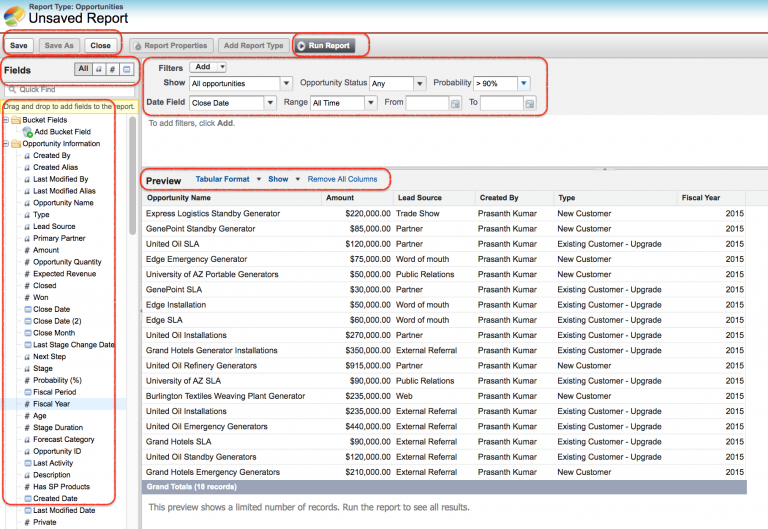Open the Add filter dropdown arrow
This screenshot has height=529, width=768.
(222, 67)
